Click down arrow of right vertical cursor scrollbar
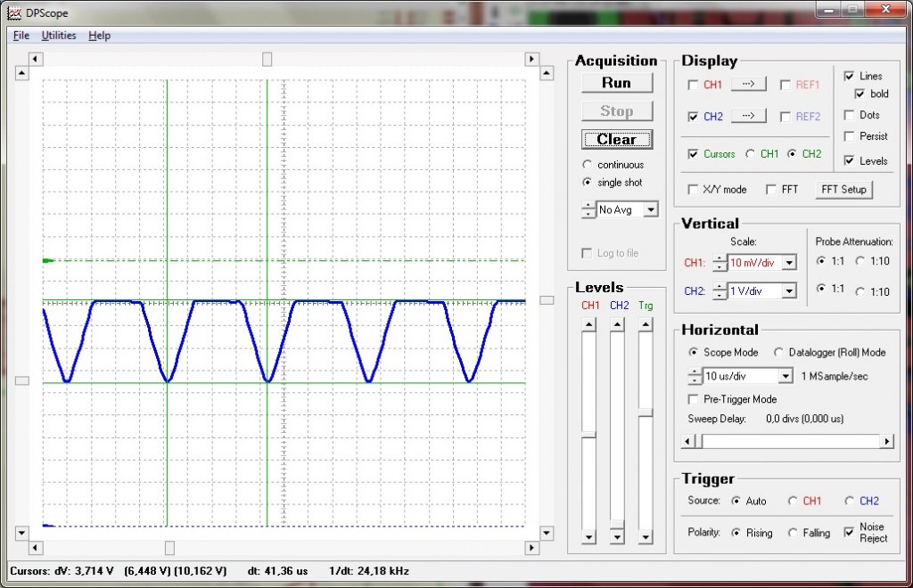Image resolution: width=913 pixels, height=588 pixels. click(x=547, y=532)
